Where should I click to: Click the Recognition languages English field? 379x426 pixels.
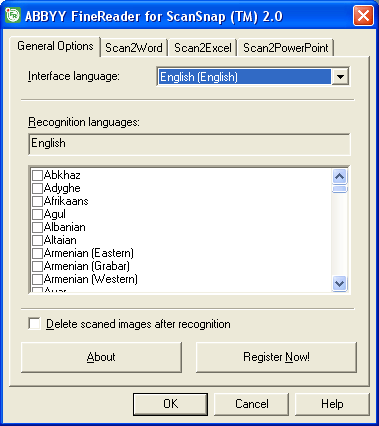click(x=189, y=144)
